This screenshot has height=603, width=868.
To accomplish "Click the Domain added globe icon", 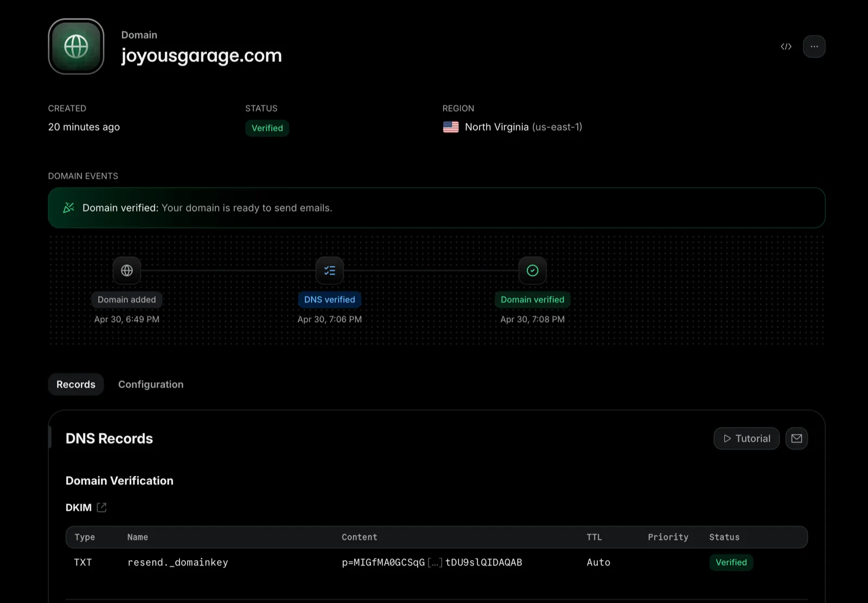I will click(x=127, y=270).
